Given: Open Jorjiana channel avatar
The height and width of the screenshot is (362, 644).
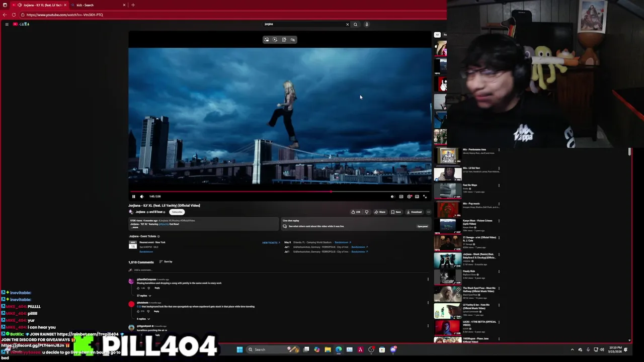Looking at the screenshot, I should pyautogui.click(x=131, y=212).
